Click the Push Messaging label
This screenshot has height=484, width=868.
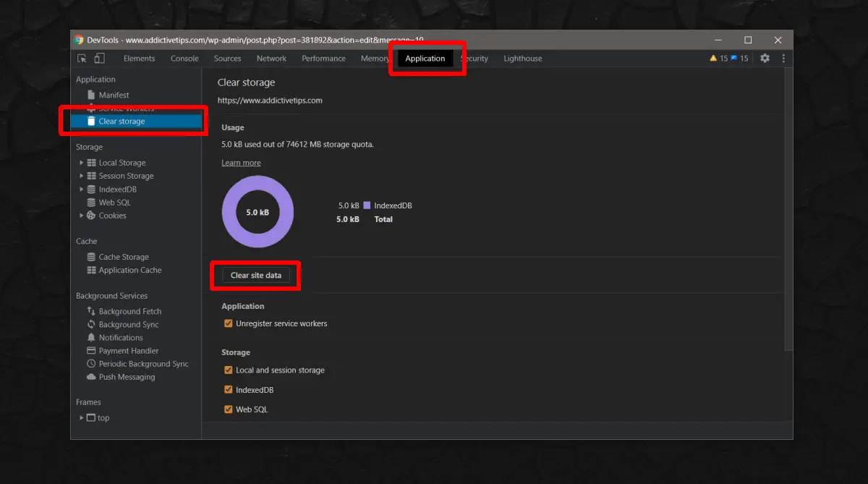(x=127, y=377)
